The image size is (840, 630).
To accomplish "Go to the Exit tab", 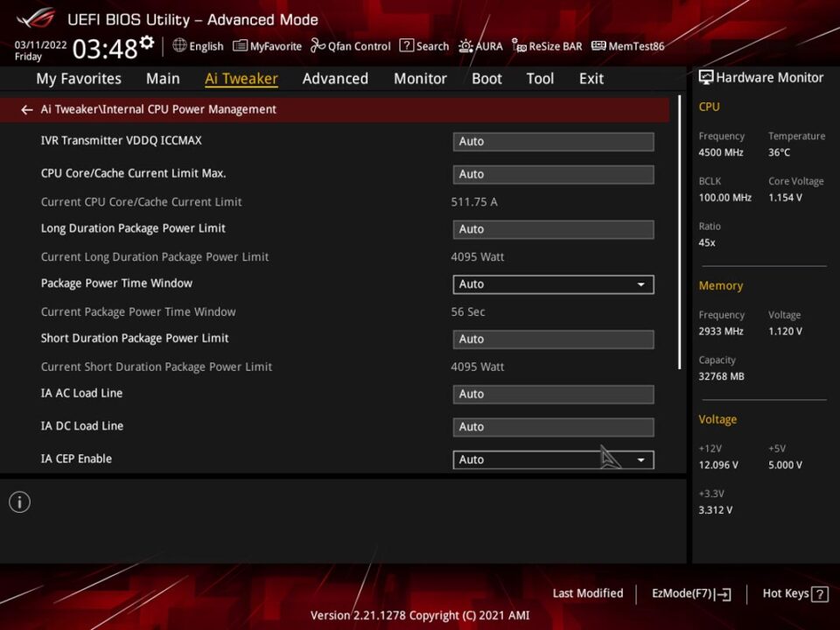I will 591,79.
